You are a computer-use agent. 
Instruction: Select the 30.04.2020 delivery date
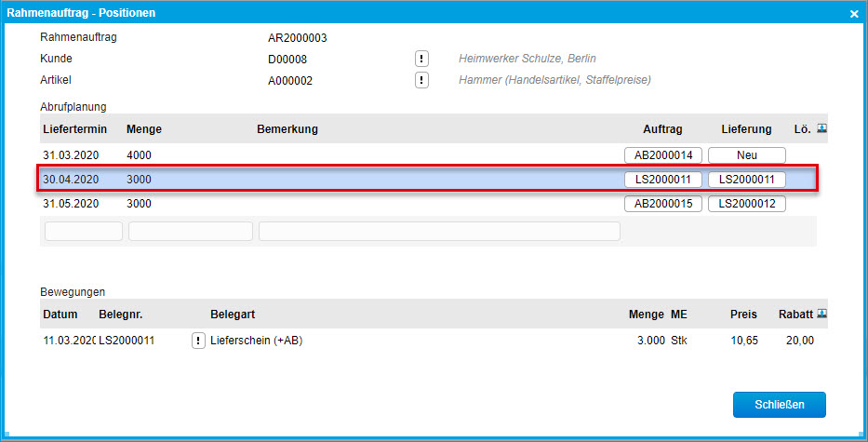click(x=71, y=180)
